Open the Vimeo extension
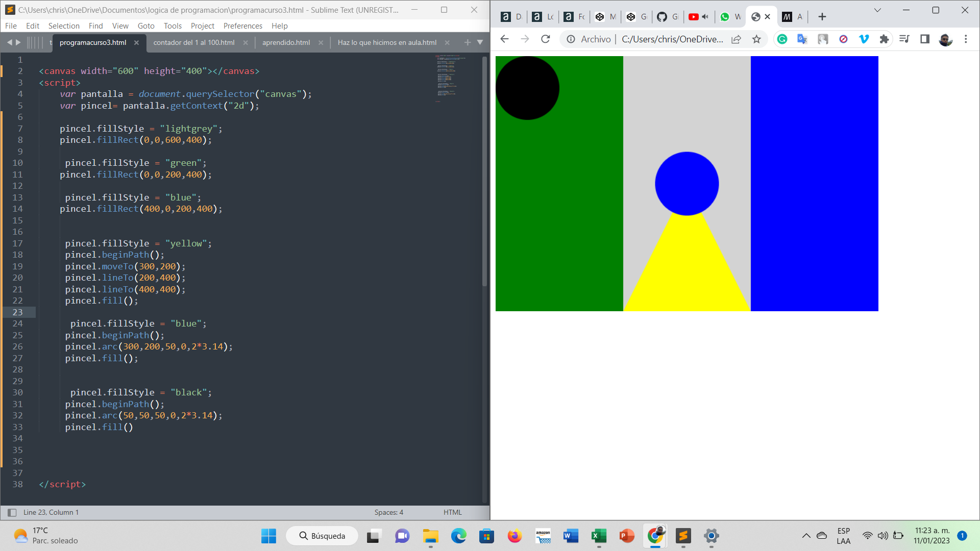Image resolution: width=980 pixels, height=551 pixels. (864, 39)
